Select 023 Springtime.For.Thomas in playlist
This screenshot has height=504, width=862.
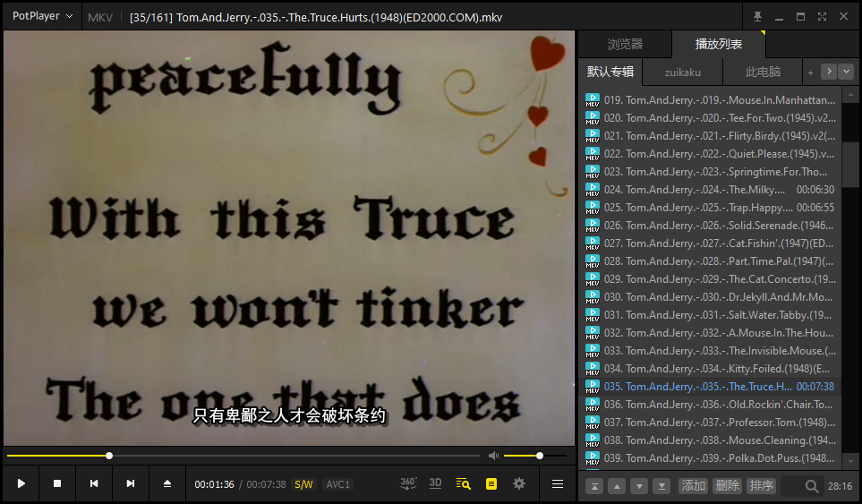tap(710, 172)
